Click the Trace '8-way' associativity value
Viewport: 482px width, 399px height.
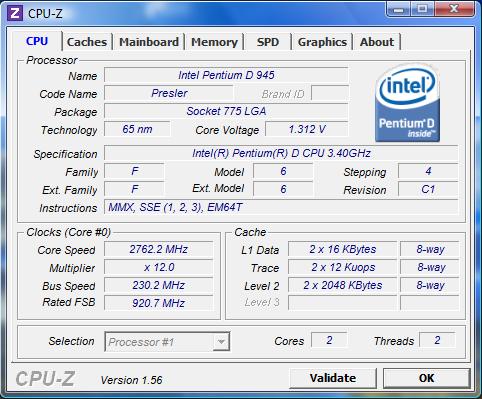click(430, 267)
